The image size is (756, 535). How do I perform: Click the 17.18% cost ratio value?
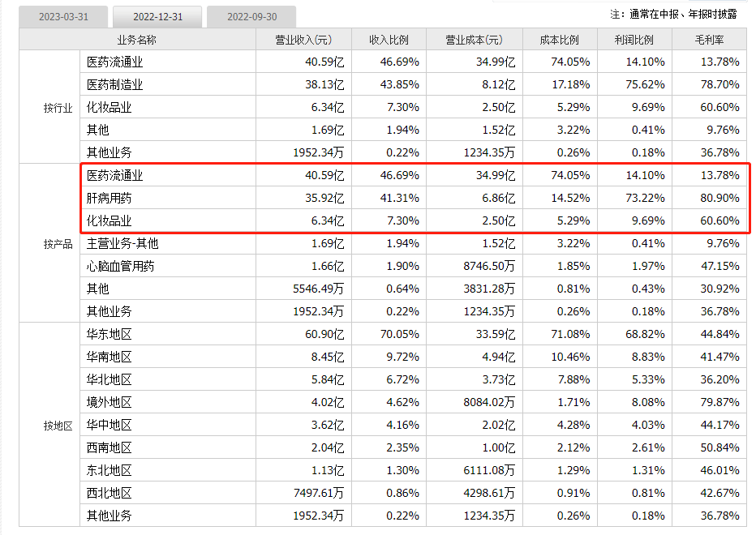(x=570, y=85)
